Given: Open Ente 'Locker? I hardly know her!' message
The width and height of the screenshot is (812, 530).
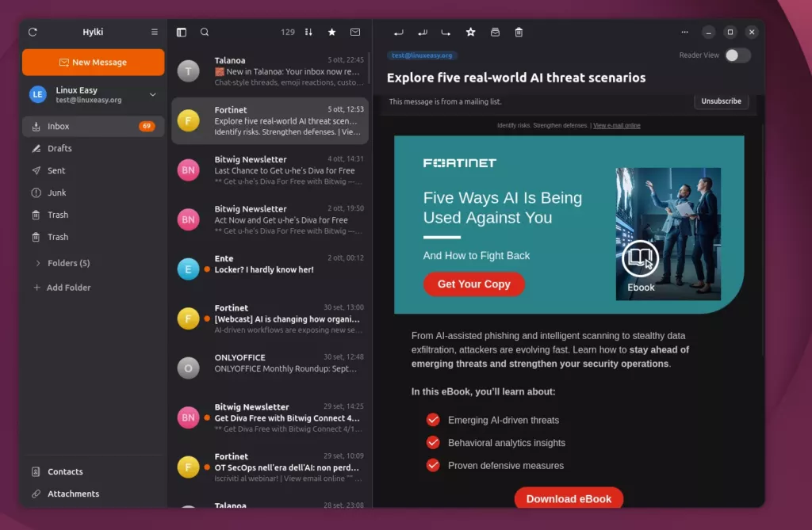Looking at the screenshot, I should 270,269.
